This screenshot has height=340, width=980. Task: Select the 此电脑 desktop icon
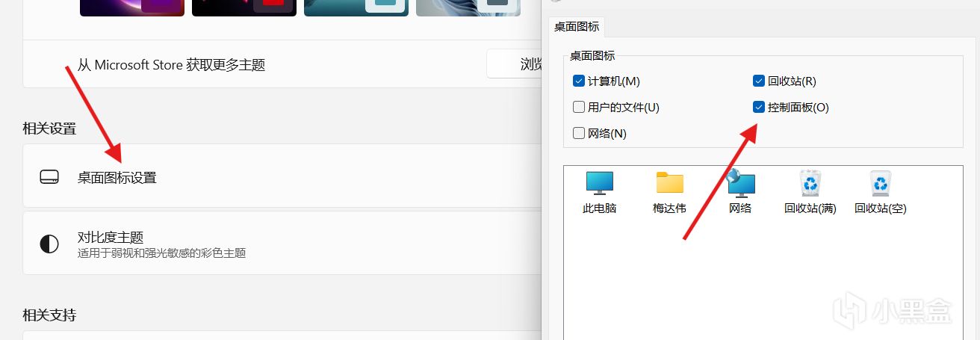[600, 192]
